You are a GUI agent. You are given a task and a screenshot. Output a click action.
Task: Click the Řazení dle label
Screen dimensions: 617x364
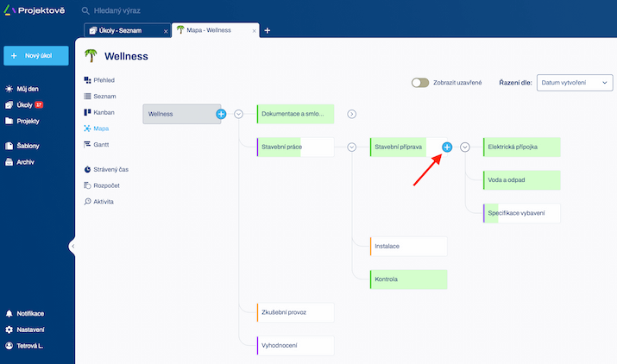pos(515,83)
